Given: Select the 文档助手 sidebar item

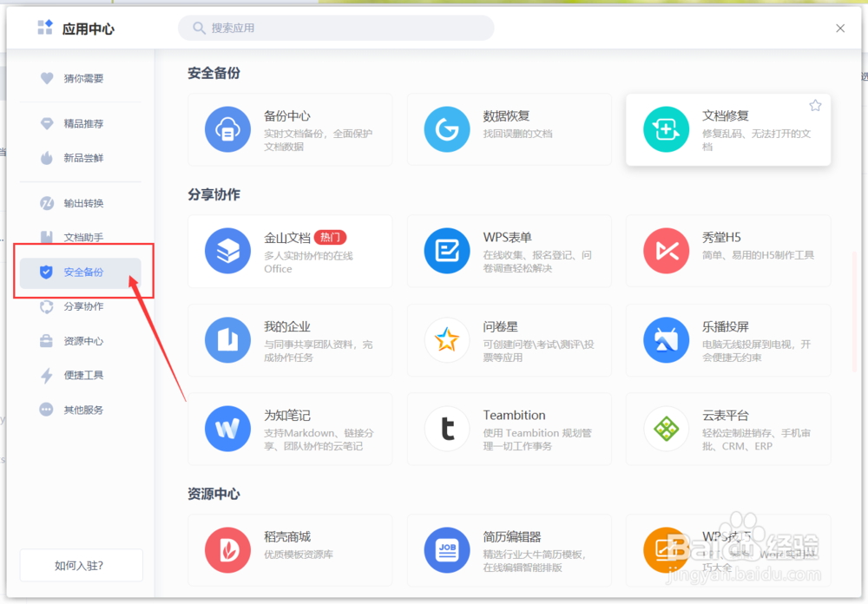Looking at the screenshot, I should [80, 237].
